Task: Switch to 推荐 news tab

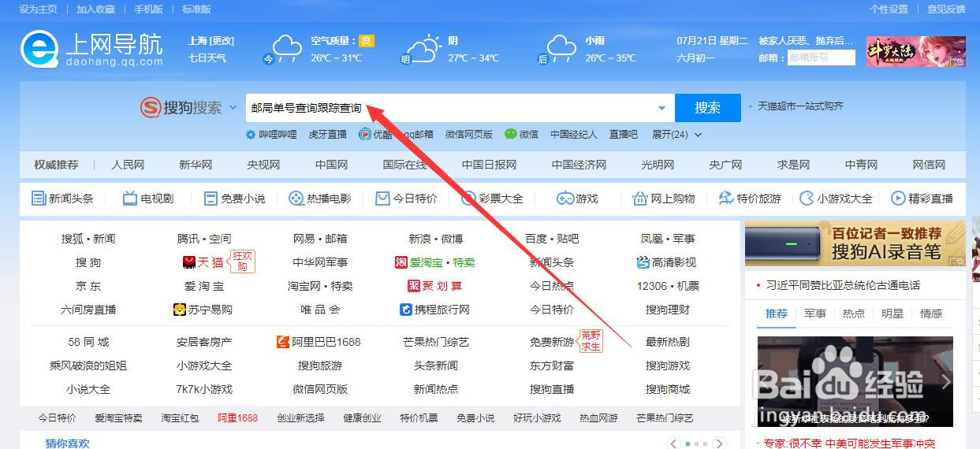Action: point(777,314)
